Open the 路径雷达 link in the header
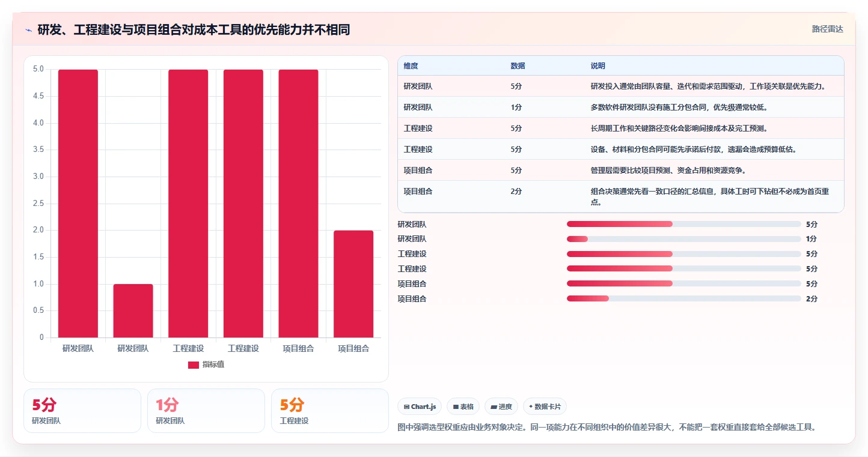 828,29
